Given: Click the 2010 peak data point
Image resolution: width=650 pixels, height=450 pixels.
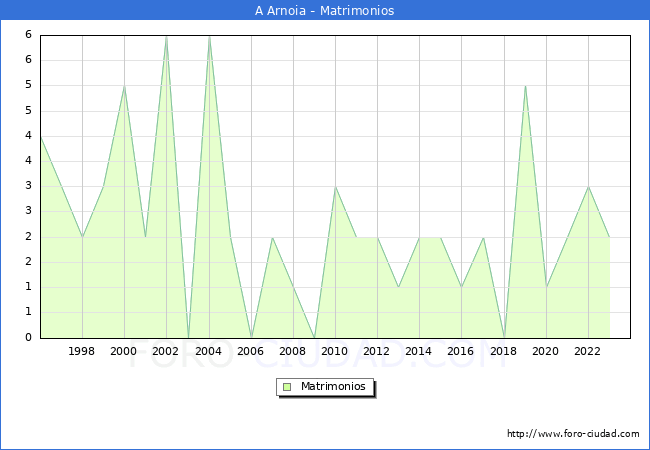Looking at the screenshot, I should pyautogui.click(x=335, y=187).
